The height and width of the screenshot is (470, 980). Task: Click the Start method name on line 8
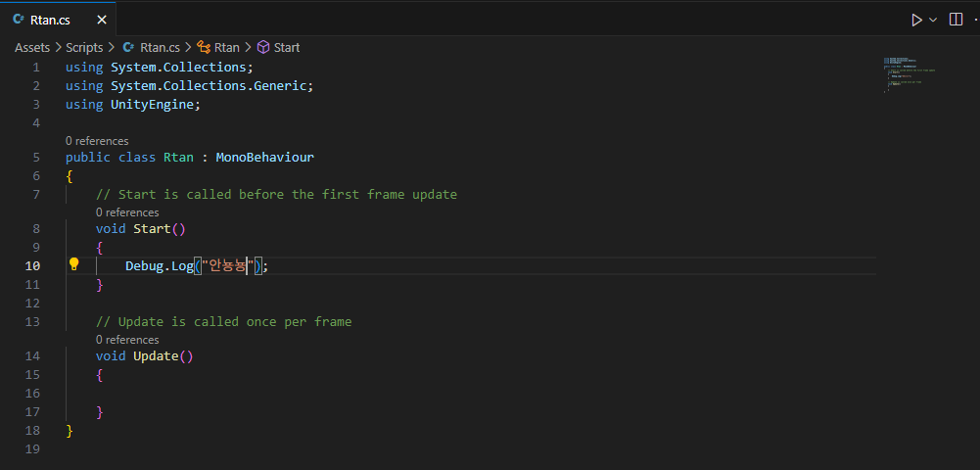point(152,229)
